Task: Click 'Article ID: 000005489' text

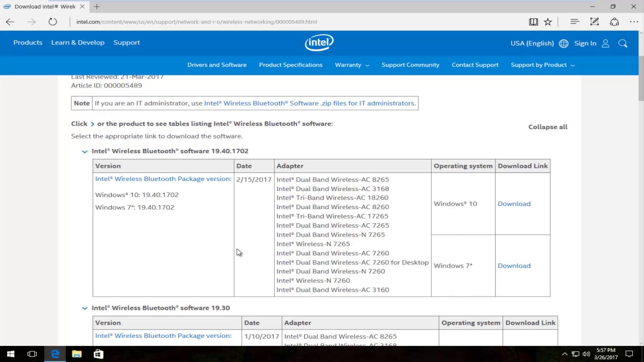Action: [106, 85]
